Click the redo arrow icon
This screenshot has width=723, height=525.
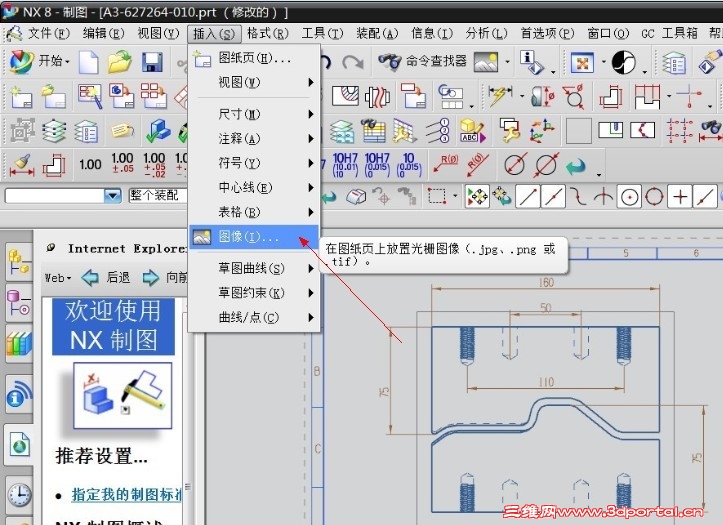click(353, 62)
